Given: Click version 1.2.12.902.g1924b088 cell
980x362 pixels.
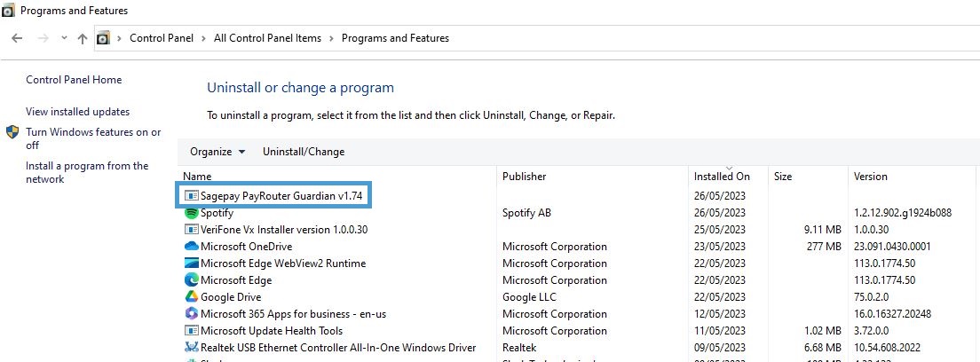Looking at the screenshot, I should pyautogui.click(x=903, y=213).
